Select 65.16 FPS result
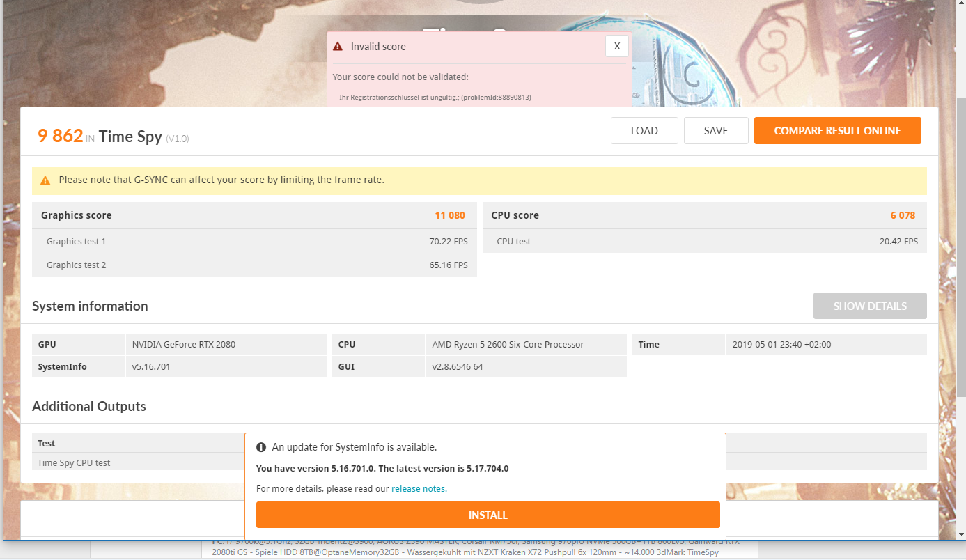The width and height of the screenshot is (966, 560). click(449, 265)
